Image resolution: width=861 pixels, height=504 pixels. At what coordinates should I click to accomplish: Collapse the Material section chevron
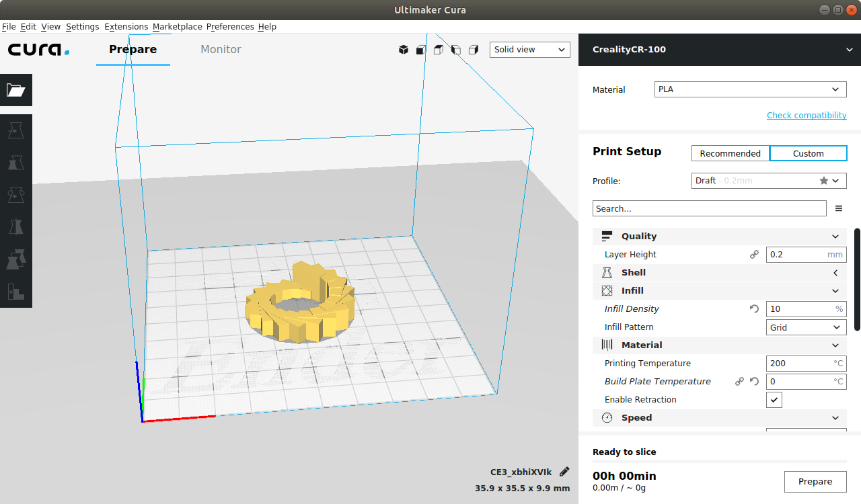pyautogui.click(x=835, y=345)
